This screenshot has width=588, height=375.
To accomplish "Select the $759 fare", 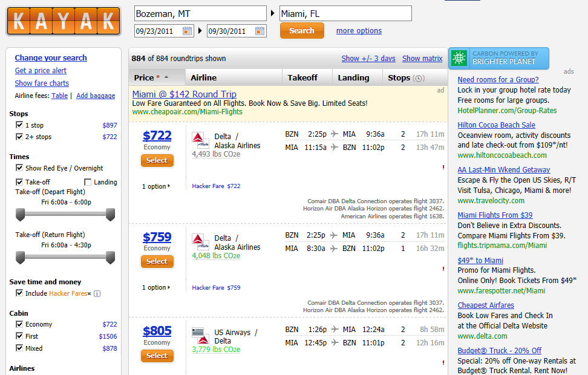I will (x=157, y=261).
